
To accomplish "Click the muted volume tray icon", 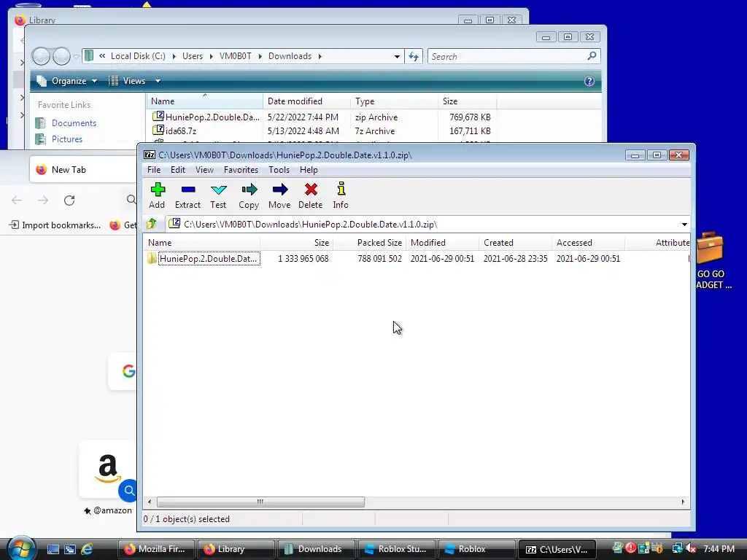I will click(x=691, y=548).
